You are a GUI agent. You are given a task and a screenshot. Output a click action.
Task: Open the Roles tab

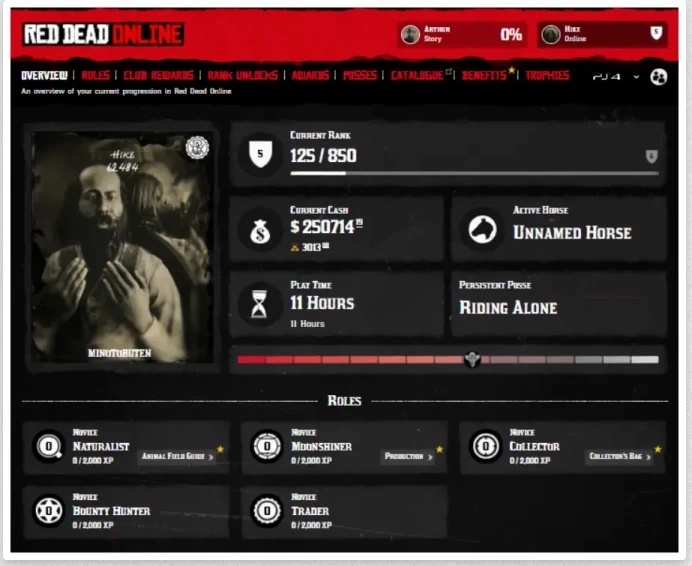click(x=95, y=75)
